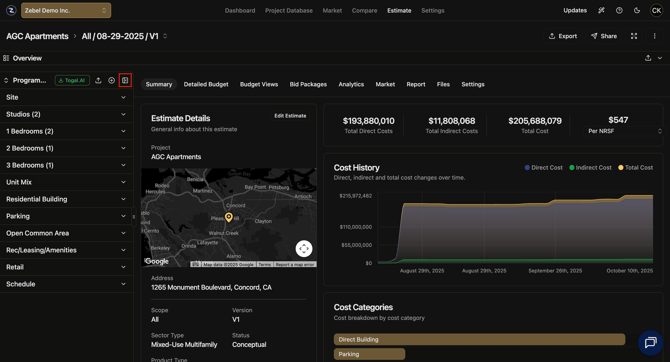Switch to the estimate Settings tab
The image size is (670, 362).
point(473,84)
